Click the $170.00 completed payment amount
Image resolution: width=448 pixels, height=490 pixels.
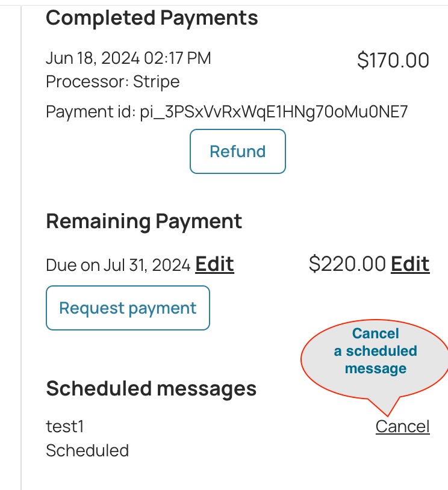393,60
